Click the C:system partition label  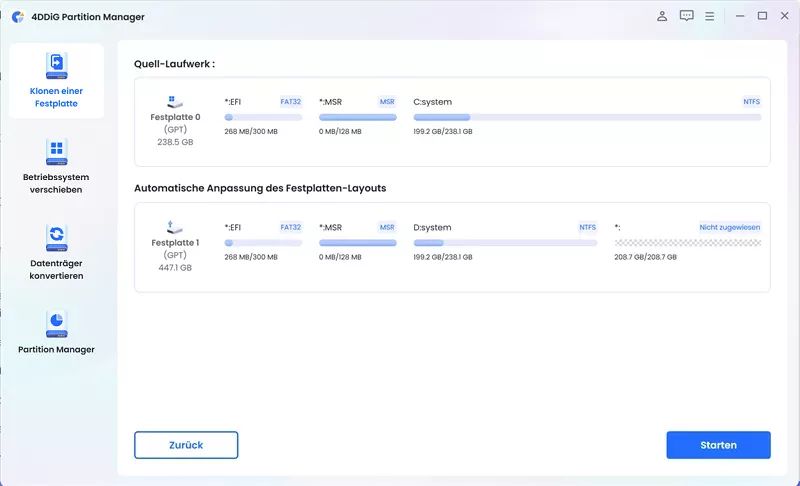(433, 102)
